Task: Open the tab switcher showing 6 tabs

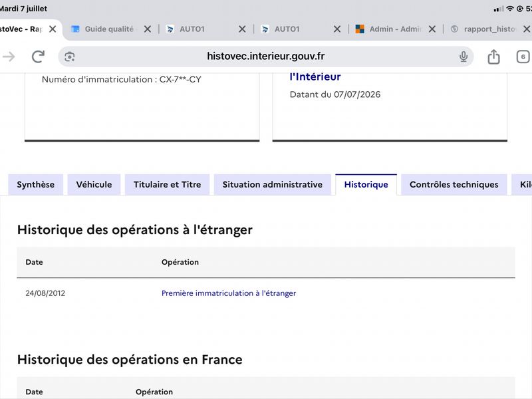Action: 523,57
